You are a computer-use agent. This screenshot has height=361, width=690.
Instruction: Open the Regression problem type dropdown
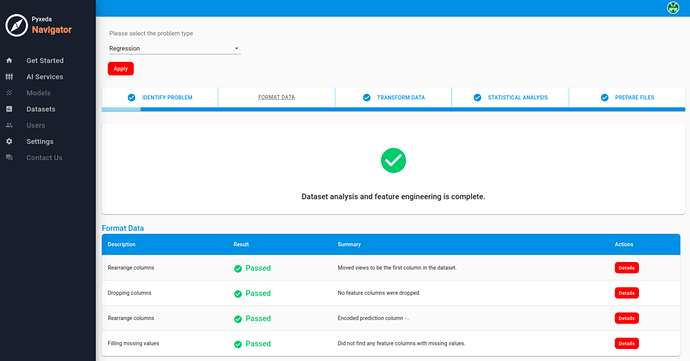tap(174, 48)
